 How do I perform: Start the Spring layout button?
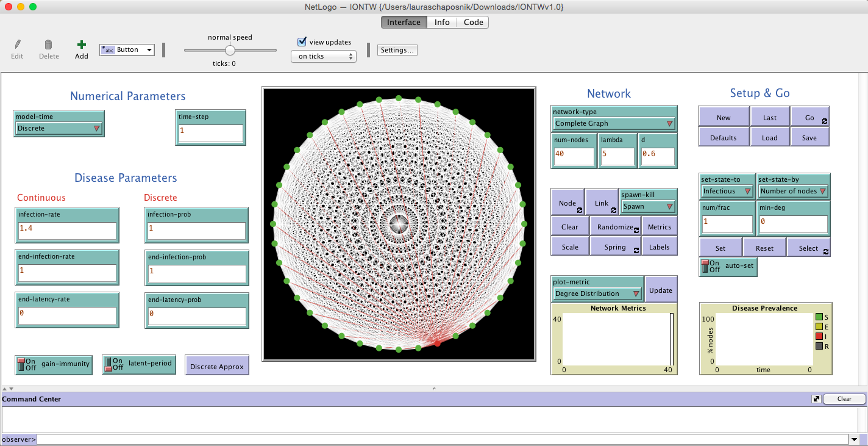coord(615,247)
